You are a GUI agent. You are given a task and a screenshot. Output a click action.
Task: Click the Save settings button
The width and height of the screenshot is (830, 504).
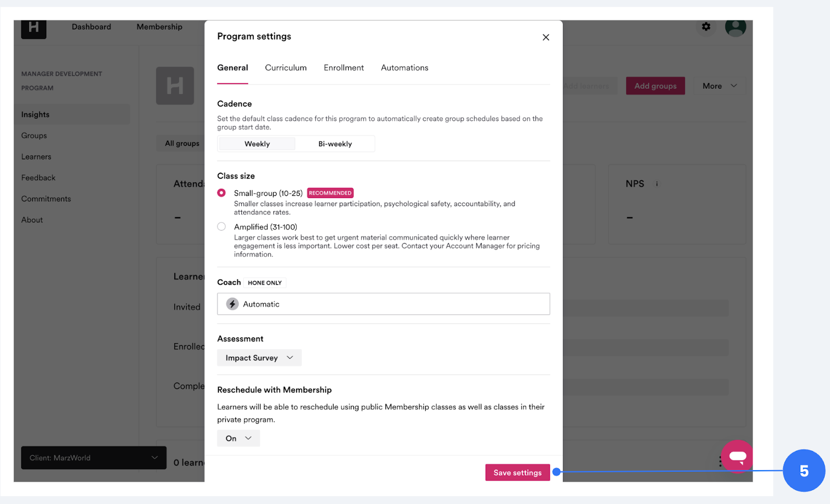[517, 472]
